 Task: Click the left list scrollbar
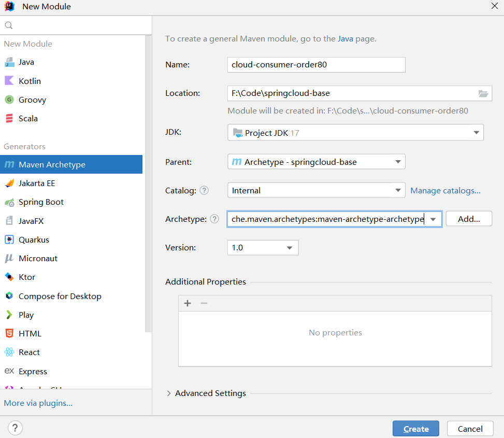pos(148,183)
